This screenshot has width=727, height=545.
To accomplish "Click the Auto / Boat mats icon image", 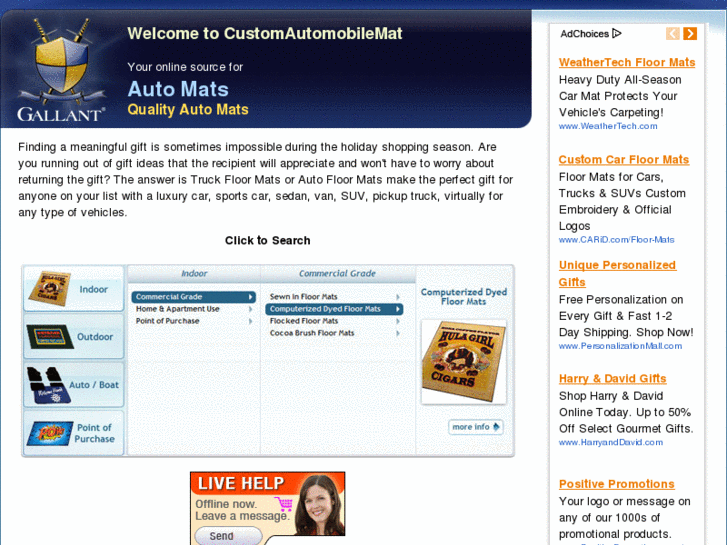I will 48,385.
